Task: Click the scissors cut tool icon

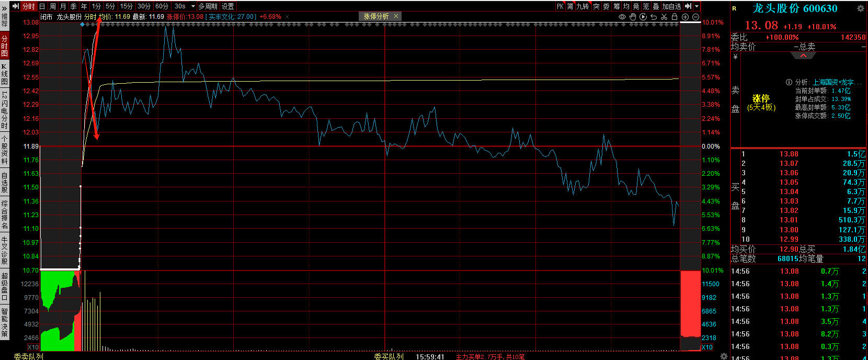Action: point(664,17)
